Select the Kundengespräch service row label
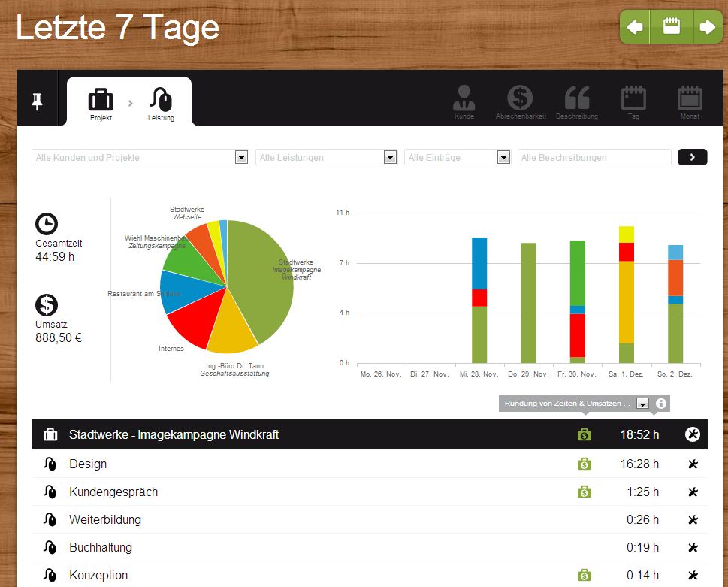Image resolution: width=728 pixels, height=587 pixels. point(113,492)
